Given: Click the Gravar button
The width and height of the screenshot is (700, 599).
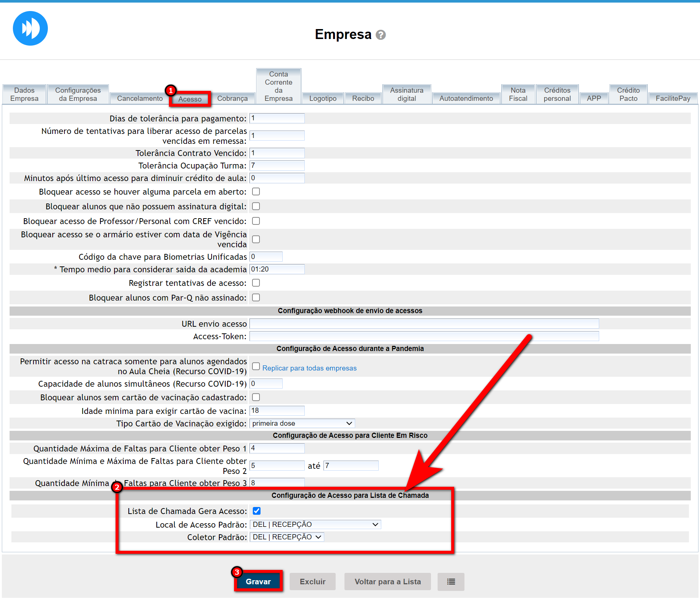Looking at the screenshot, I should click(258, 581).
